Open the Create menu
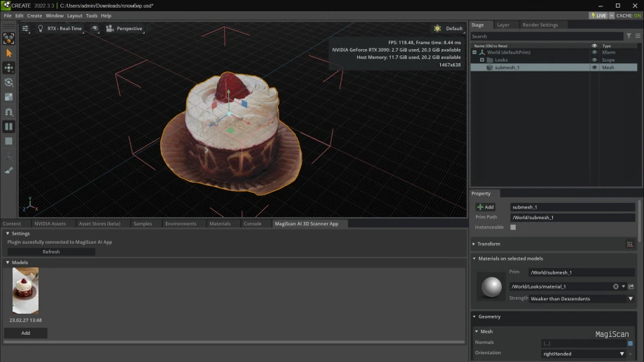Viewport: 644px width, 362px height. (34, 15)
